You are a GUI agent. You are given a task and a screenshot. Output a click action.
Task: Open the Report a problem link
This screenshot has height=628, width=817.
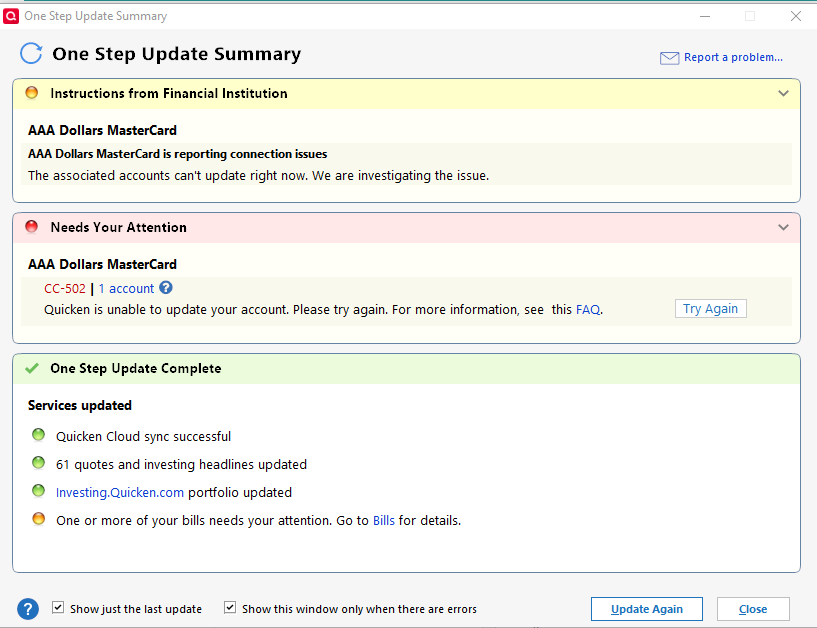(733, 58)
